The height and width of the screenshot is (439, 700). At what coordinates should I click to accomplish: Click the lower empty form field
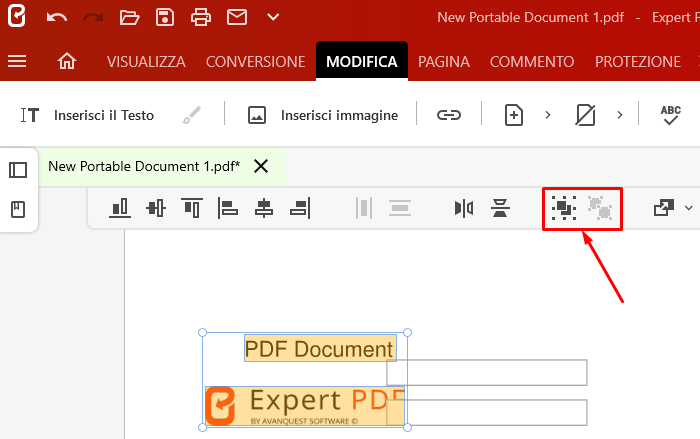[x=487, y=412]
